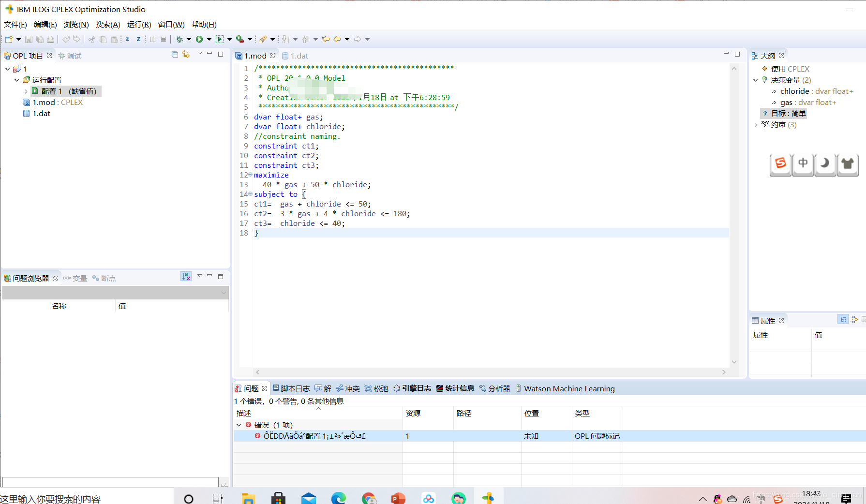Viewport: 866px width, 504px height.
Task: Toggle alphabetical sort in Problem Browser
Action: point(186,276)
